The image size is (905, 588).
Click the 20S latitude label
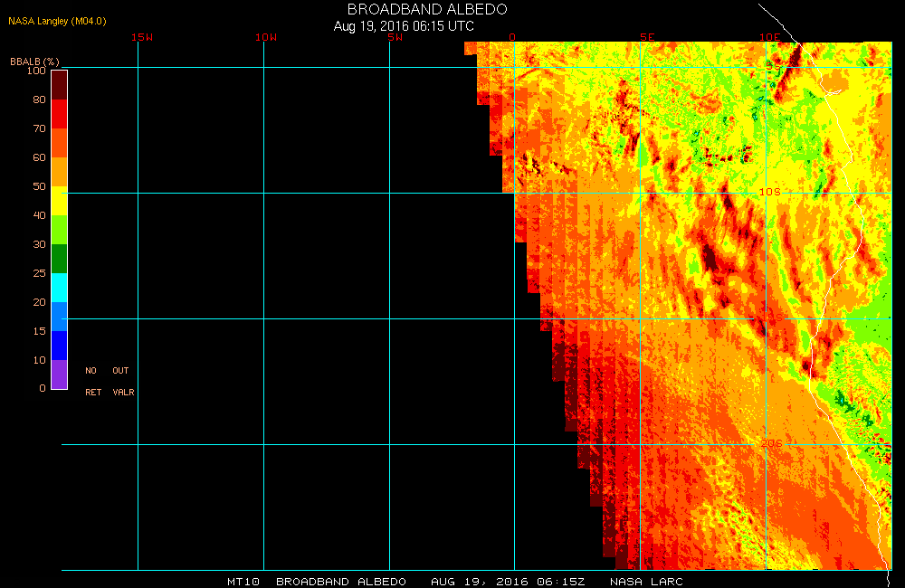click(x=769, y=443)
